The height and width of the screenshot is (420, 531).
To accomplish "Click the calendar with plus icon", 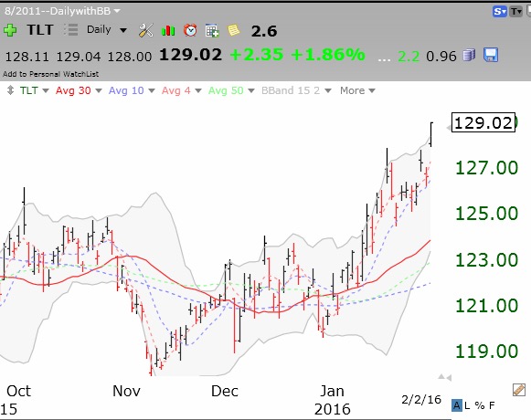I will tap(212, 31).
